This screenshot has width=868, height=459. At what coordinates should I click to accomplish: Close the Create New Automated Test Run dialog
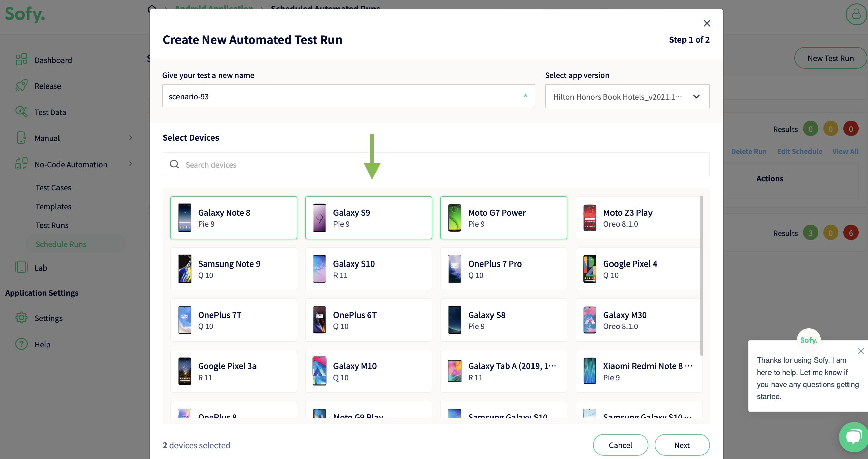pos(707,23)
